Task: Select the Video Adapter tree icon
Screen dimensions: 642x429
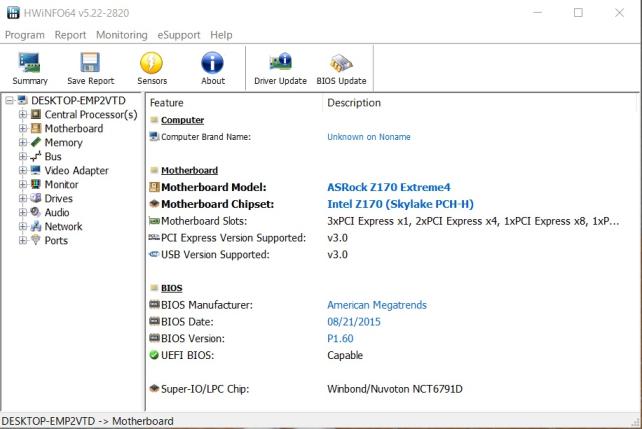Action: [36, 171]
